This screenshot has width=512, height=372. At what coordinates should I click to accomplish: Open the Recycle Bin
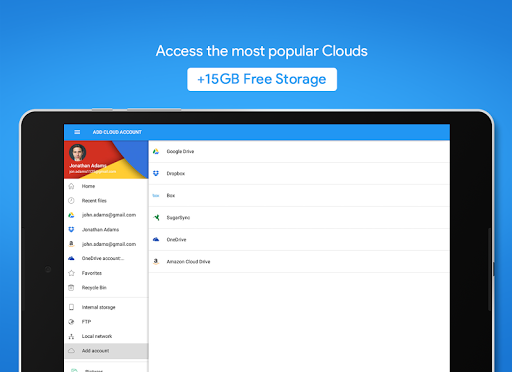point(106,287)
